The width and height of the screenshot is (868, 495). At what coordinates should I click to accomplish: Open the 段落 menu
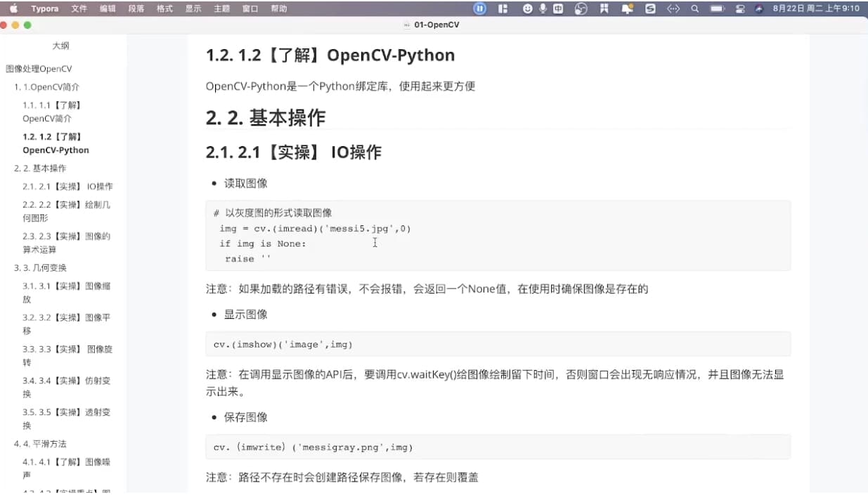[137, 8]
